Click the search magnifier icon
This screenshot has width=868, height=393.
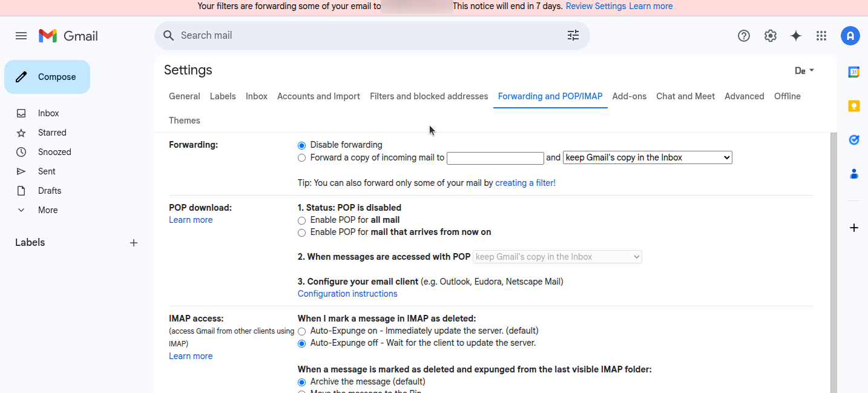point(169,36)
